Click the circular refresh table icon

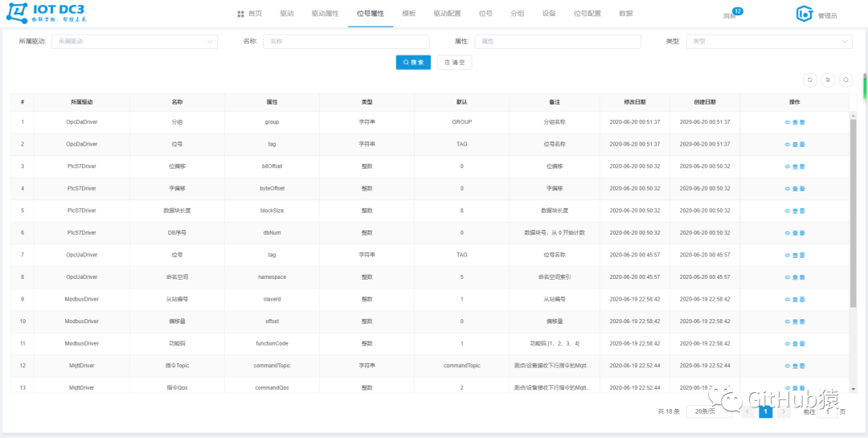810,80
